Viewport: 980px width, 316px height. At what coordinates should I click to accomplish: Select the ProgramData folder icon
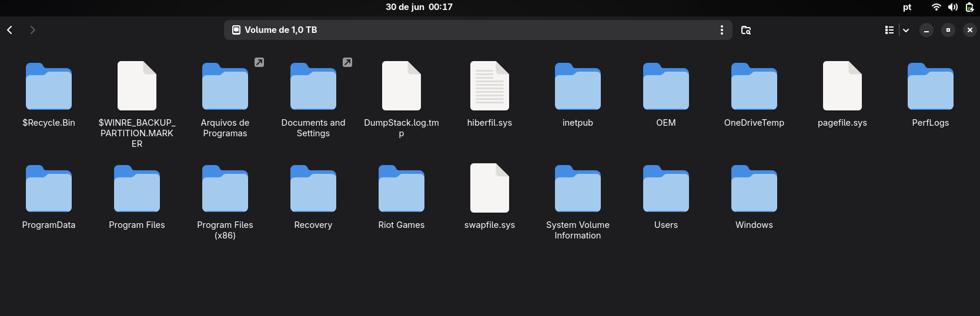pyautogui.click(x=49, y=188)
